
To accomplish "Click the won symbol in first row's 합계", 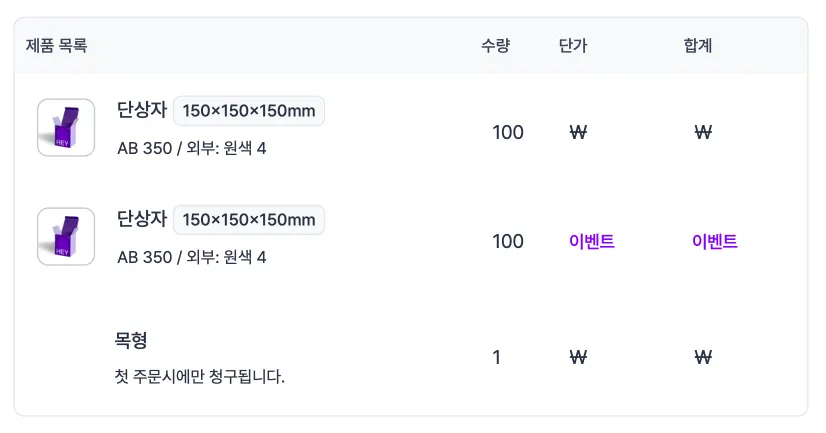I will (703, 132).
